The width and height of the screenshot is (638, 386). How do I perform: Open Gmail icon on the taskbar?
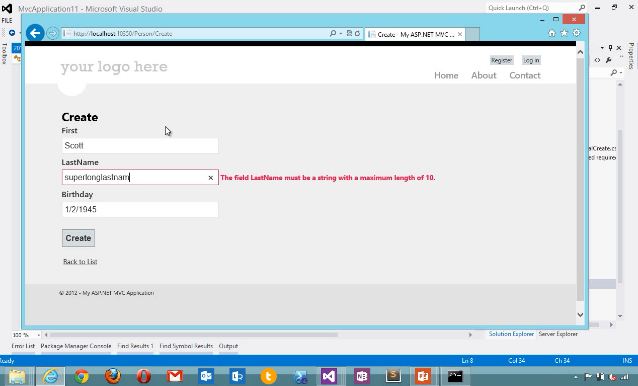(175, 377)
